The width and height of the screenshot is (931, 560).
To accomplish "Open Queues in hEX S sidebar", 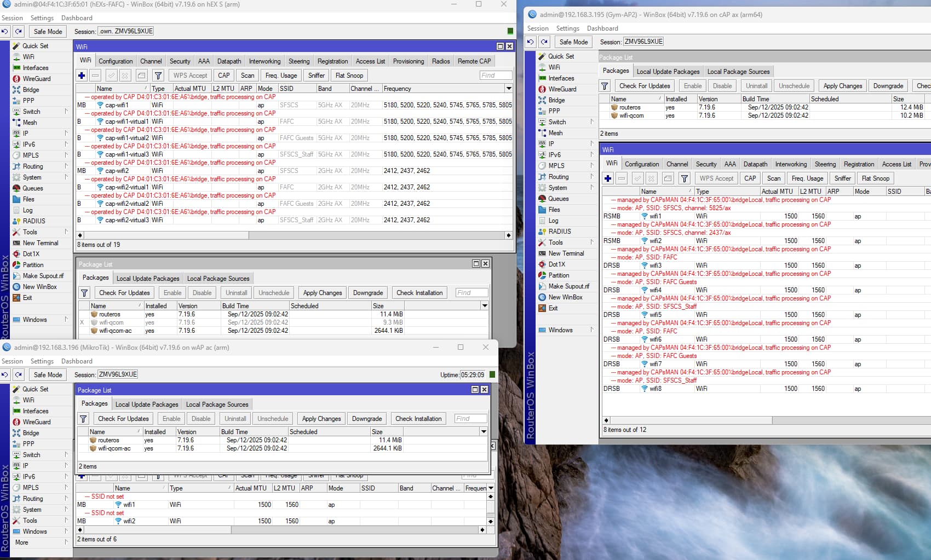I will 32,188.
